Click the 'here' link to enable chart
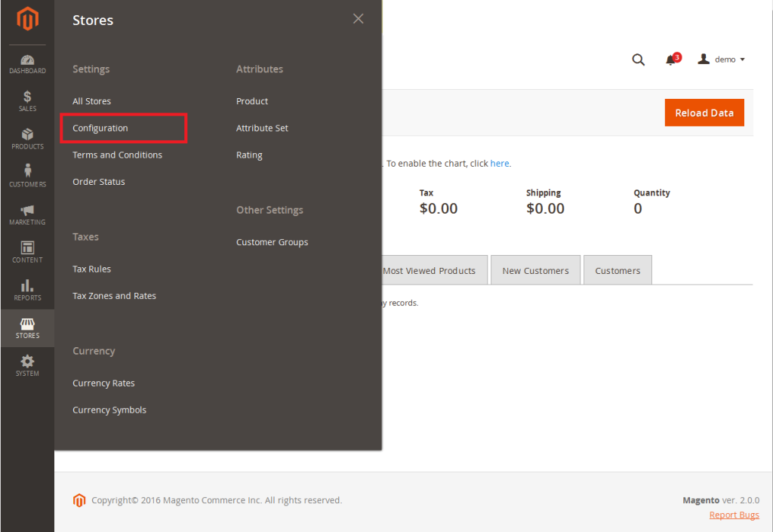 (x=500, y=163)
